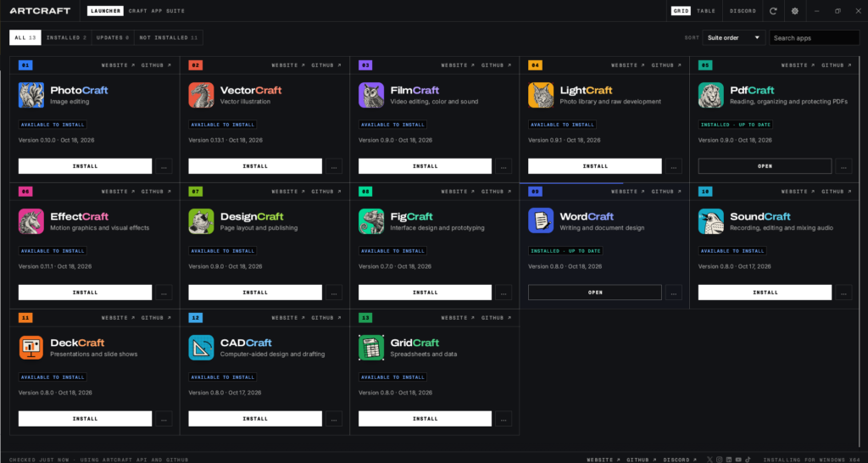
Task: Open EffectCraft more options menu
Action: click(x=164, y=293)
